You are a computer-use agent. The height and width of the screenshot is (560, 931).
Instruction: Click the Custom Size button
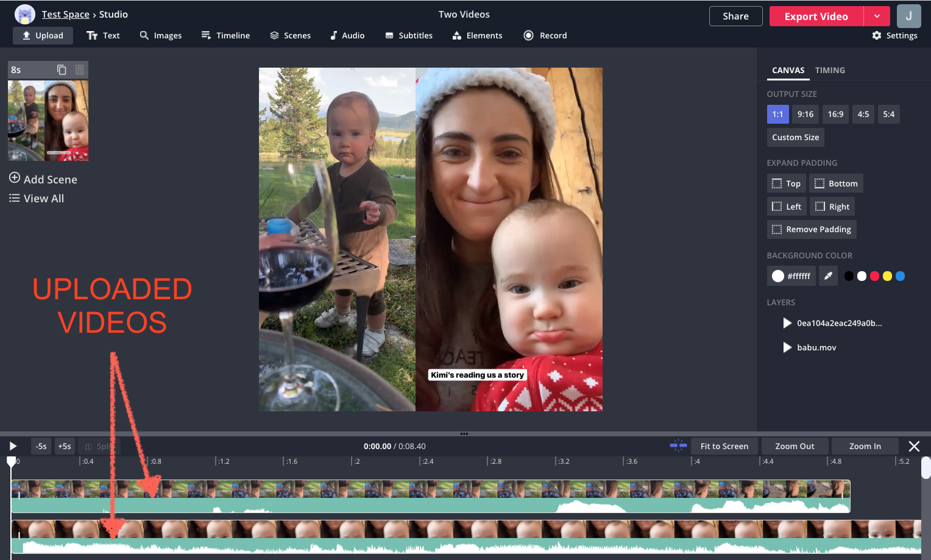pyautogui.click(x=796, y=137)
